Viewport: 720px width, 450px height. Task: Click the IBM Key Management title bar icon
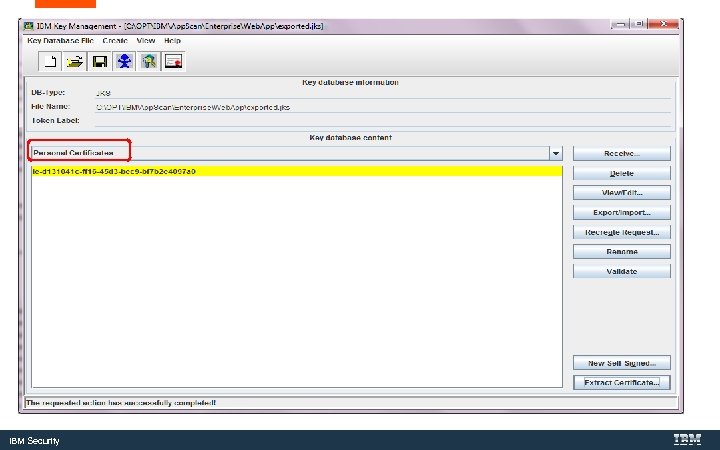point(28,26)
